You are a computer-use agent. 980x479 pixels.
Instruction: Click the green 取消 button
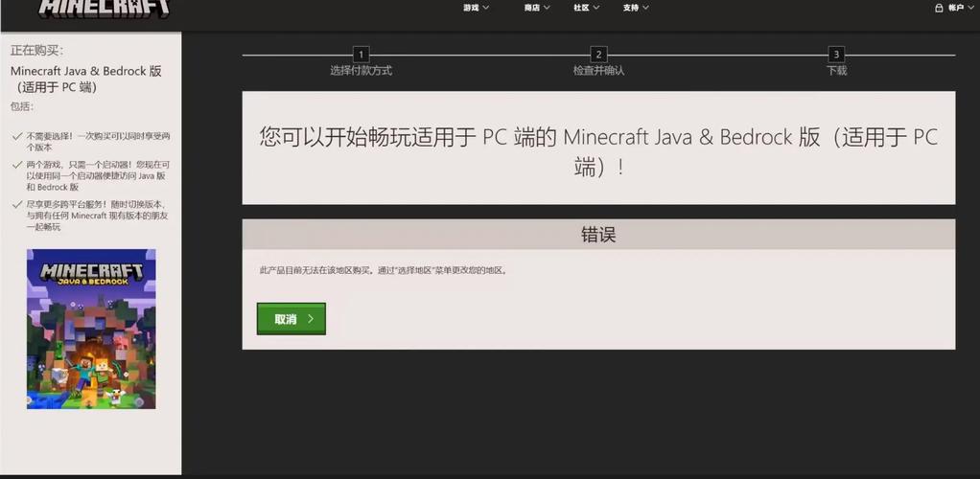point(292,318)
